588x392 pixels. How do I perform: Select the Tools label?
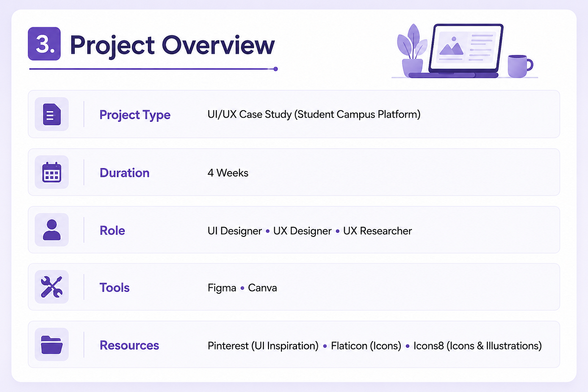point(114,288)
